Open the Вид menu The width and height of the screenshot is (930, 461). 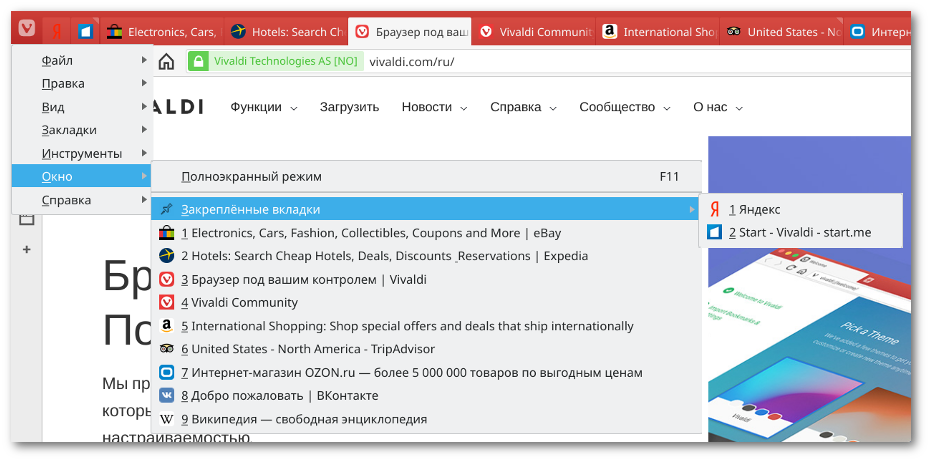point(82,107)
